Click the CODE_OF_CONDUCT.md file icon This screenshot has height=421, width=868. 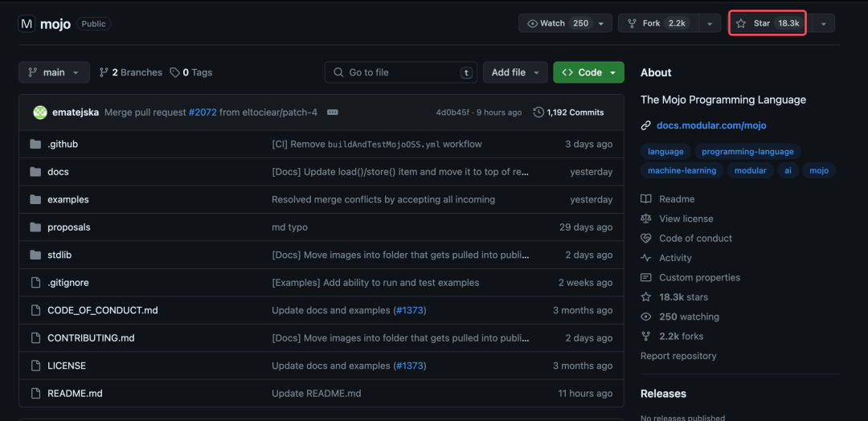pos(35,310)
